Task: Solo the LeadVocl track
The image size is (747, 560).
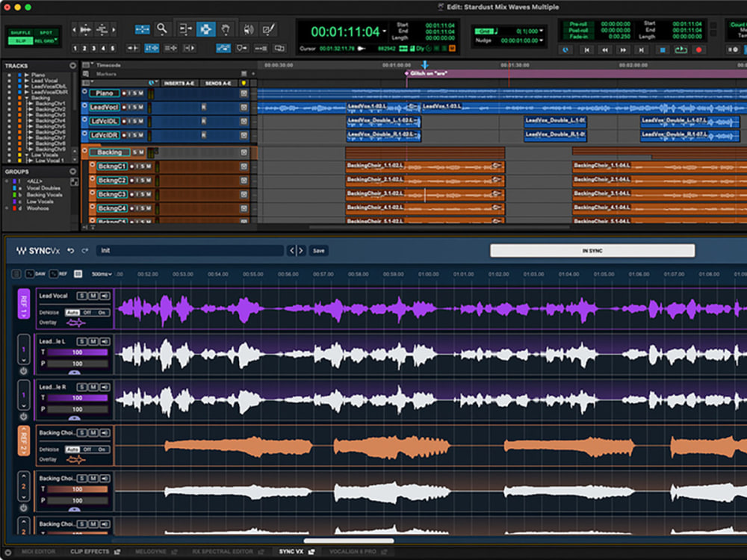Action: [134, 107]
